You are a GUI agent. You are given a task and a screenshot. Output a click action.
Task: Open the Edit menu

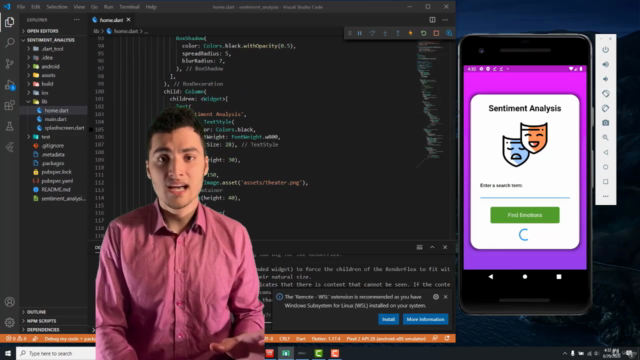point(36,7)
